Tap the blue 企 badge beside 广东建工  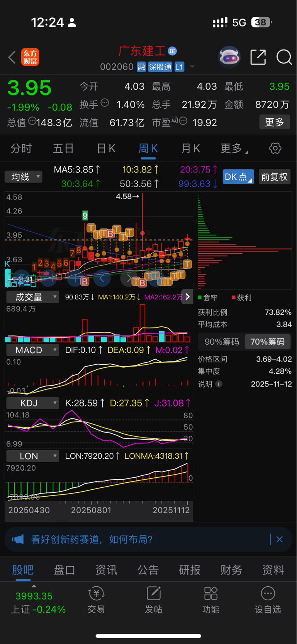coord(172,51)
